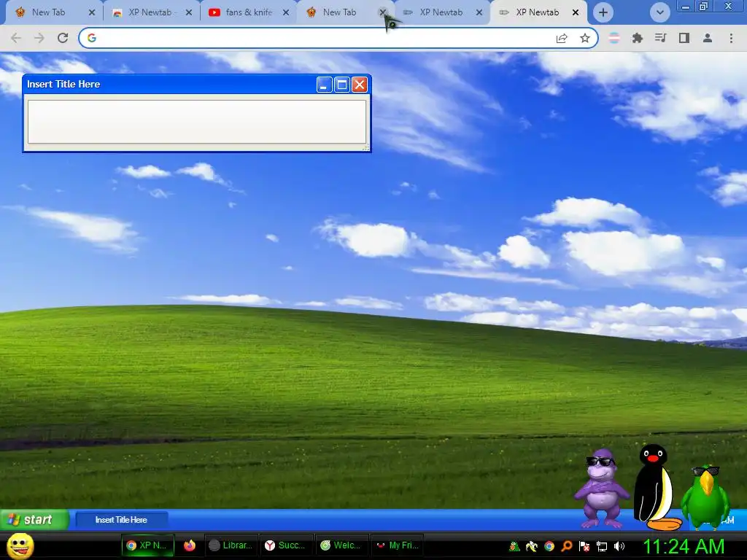Close the first New Tab tab
747x560 pixels.
coord(92,12)
